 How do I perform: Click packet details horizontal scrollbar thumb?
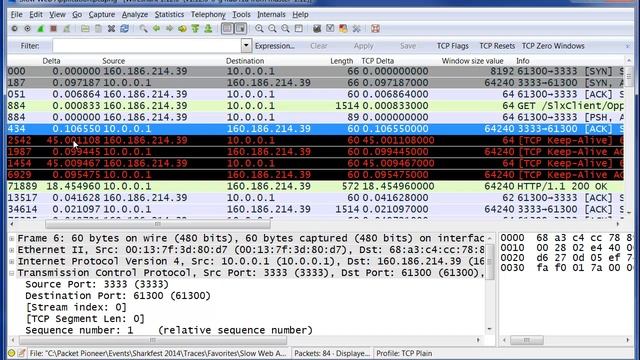point(153,340)
